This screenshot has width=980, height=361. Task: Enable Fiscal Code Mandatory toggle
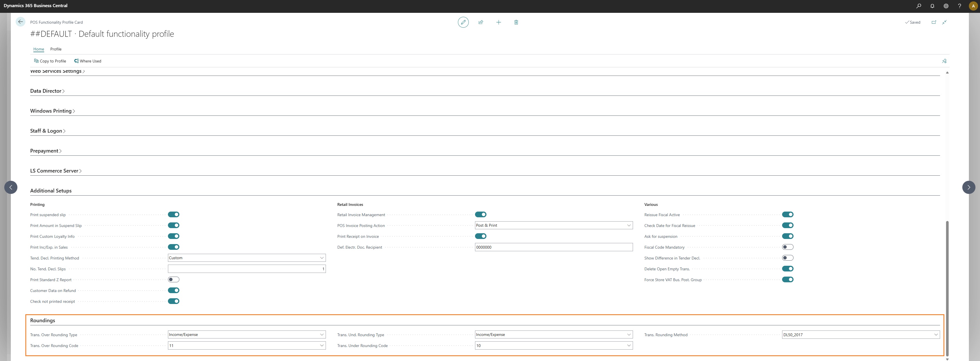click(788, 247)
